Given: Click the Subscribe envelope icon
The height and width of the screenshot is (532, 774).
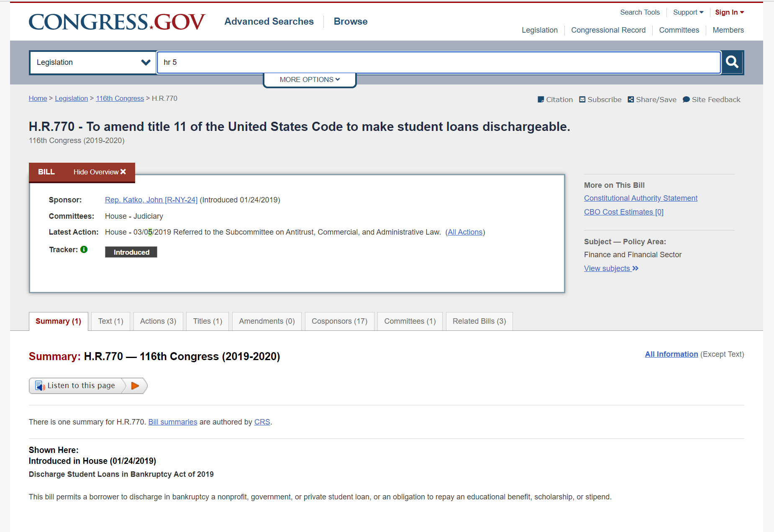Looking at the screenshot, I should pyautogui.click(x=582, y=100).
